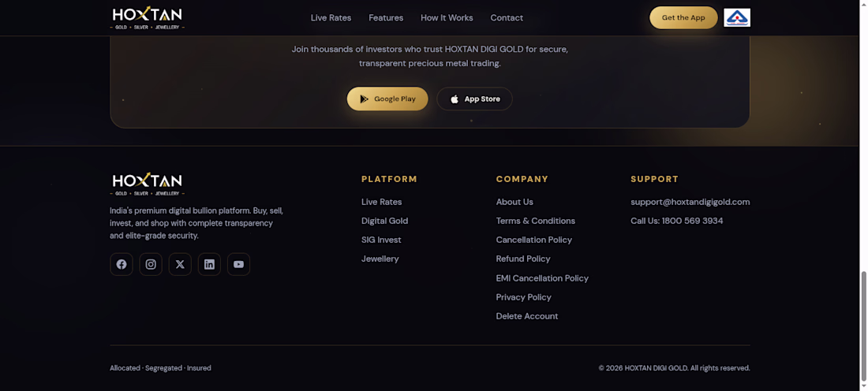This screenshot has width=868, height=391.
Task: Open the Facebook social icon
Action: coord(122,264)
